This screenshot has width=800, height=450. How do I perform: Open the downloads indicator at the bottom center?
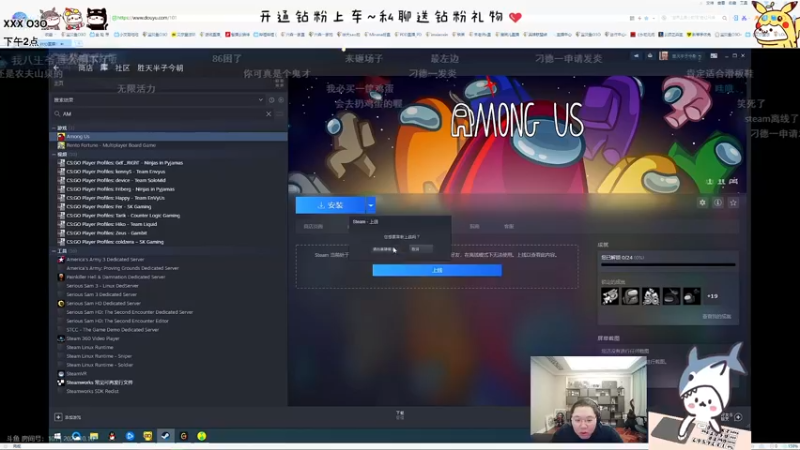point(399,415)
